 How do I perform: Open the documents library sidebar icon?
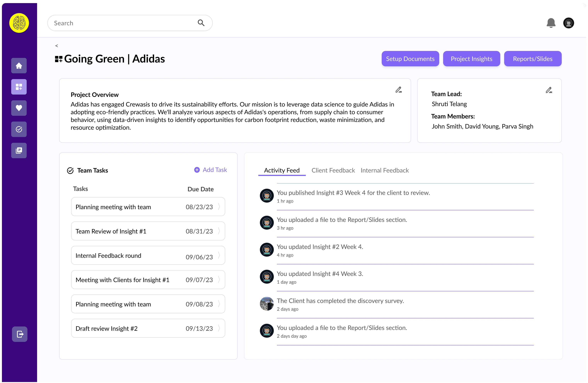pyautogui.click(x=19, y=150)
